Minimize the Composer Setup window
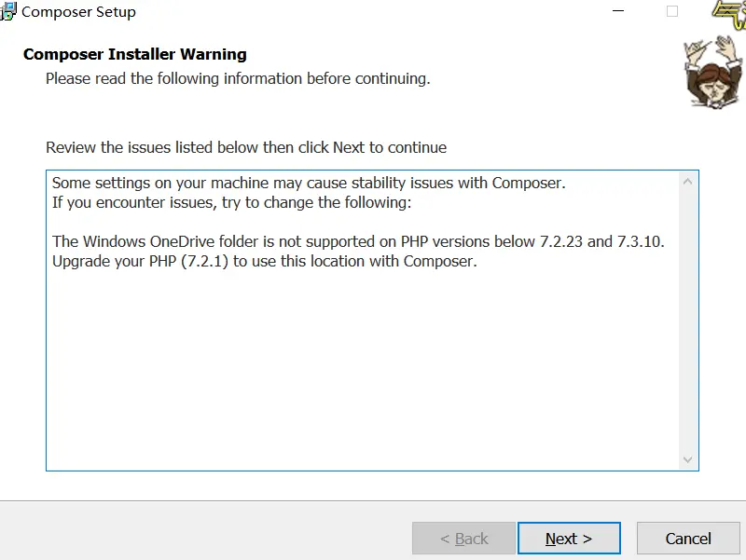 (618, 11)
